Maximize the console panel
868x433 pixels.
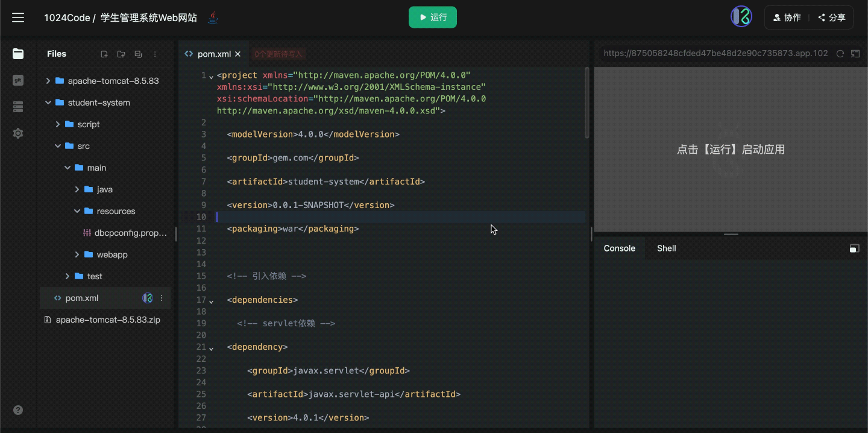854,248
